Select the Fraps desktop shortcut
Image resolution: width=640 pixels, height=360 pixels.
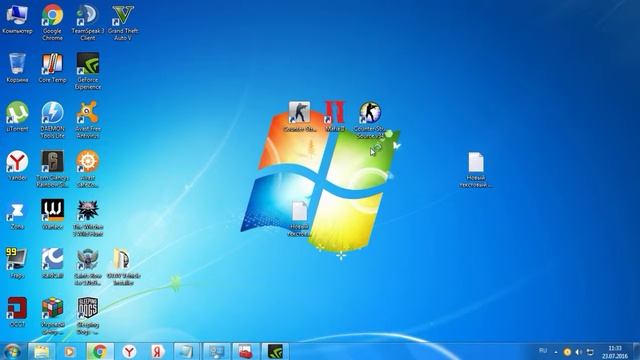pos(17,264)
